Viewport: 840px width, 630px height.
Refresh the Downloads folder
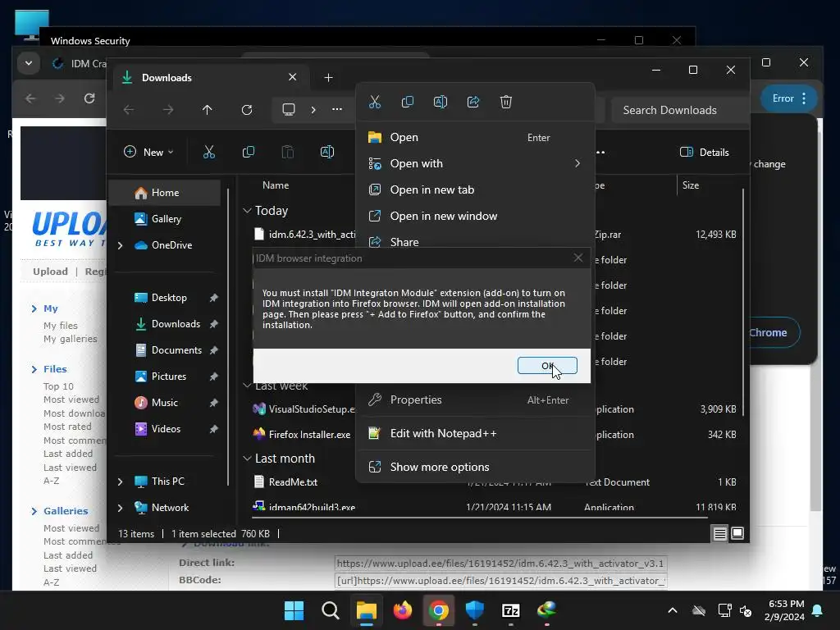click(246, 110)
